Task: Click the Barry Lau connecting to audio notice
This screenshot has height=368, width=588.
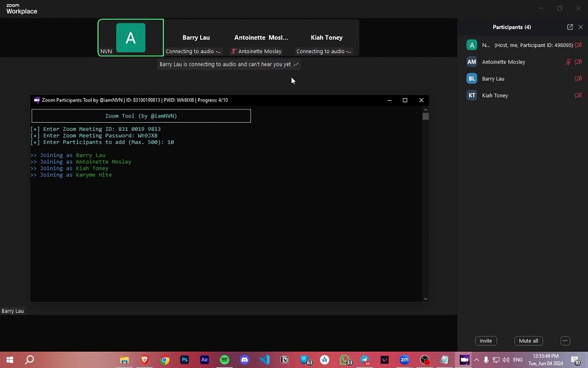Action: pyautogui.click(x=229, y=64)
